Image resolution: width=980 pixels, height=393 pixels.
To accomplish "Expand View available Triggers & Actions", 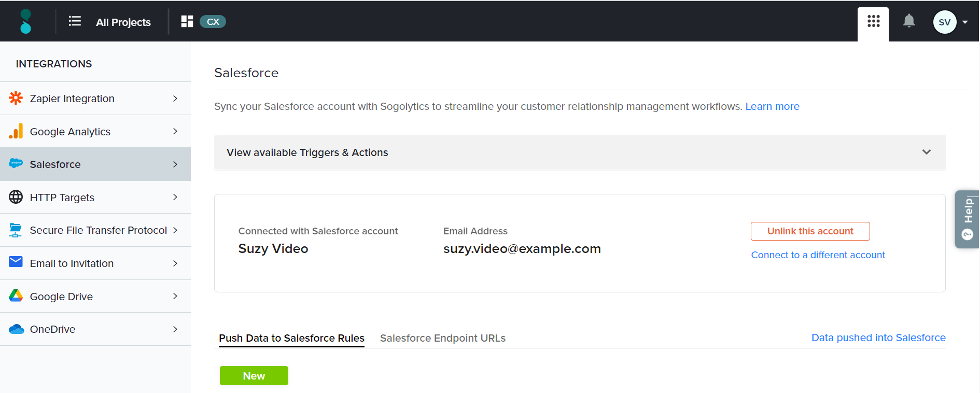I will 926,152.
